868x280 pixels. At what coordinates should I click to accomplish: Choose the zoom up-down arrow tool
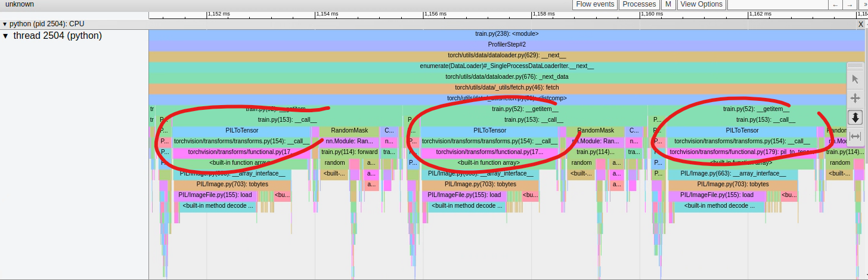click(x=855, y=117)
